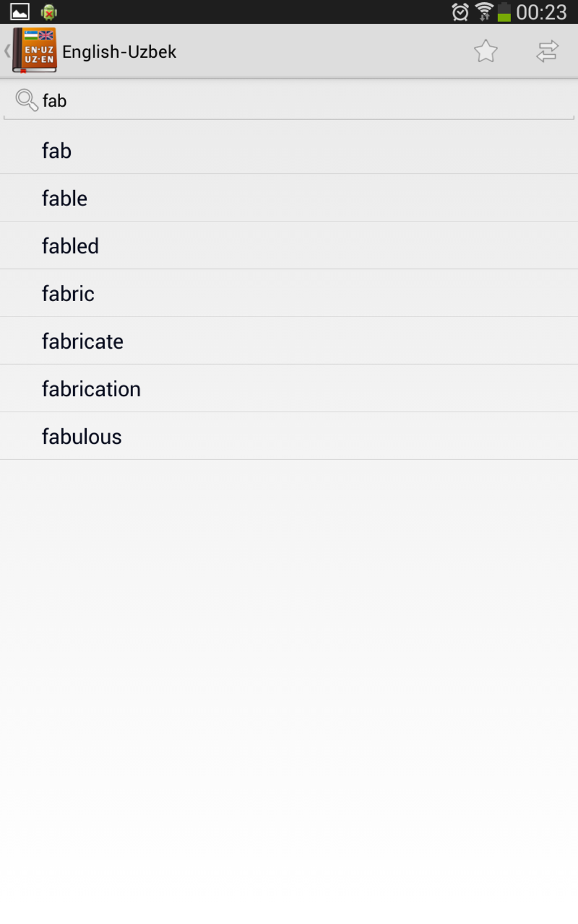
Task: Tap the battery status icon
Action: pos(504,12)
